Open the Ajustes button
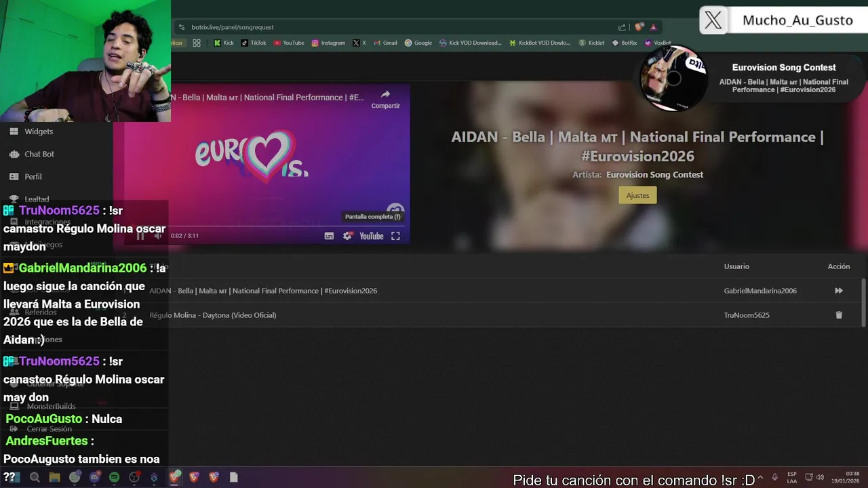868x488 pixels. tap(637, 195)
